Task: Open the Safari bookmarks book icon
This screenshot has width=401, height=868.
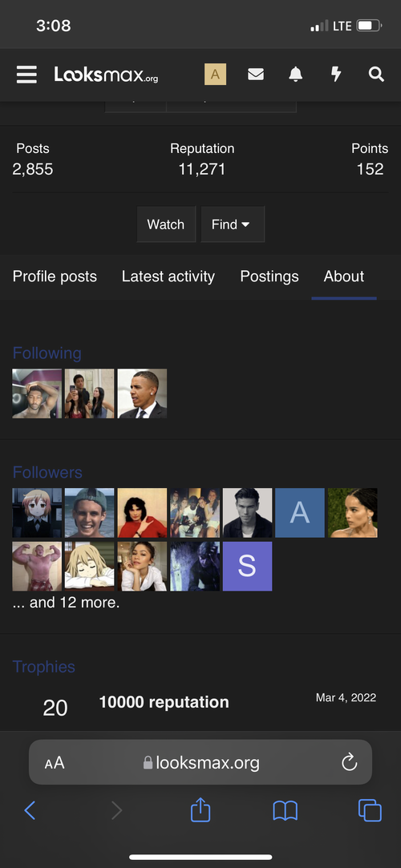Action: coord(286,811)
